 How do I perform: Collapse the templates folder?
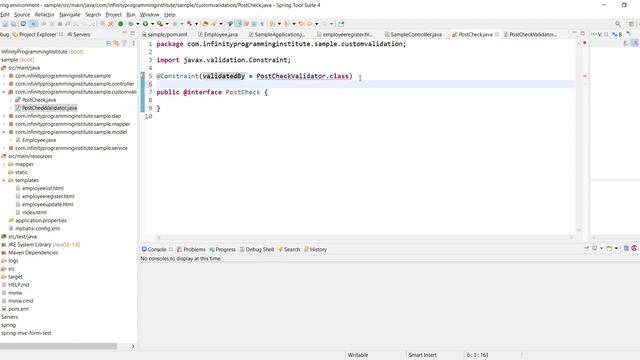click(x=4, y=180)
